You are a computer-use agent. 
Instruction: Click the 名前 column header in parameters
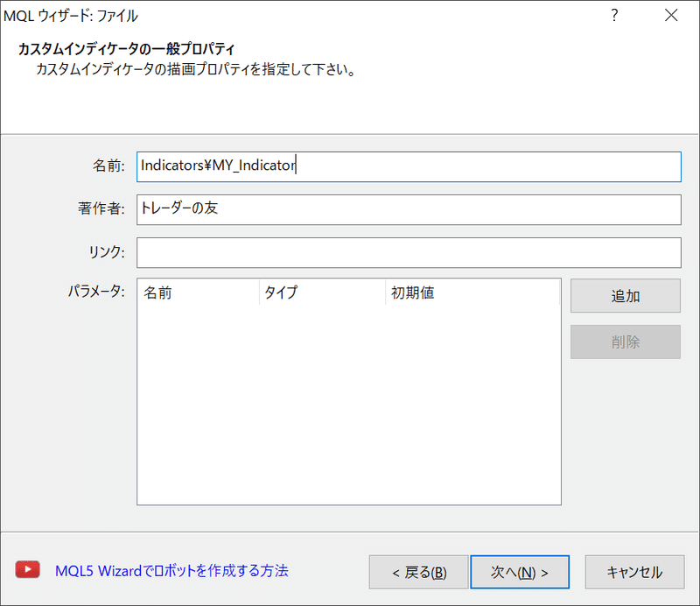199,292
